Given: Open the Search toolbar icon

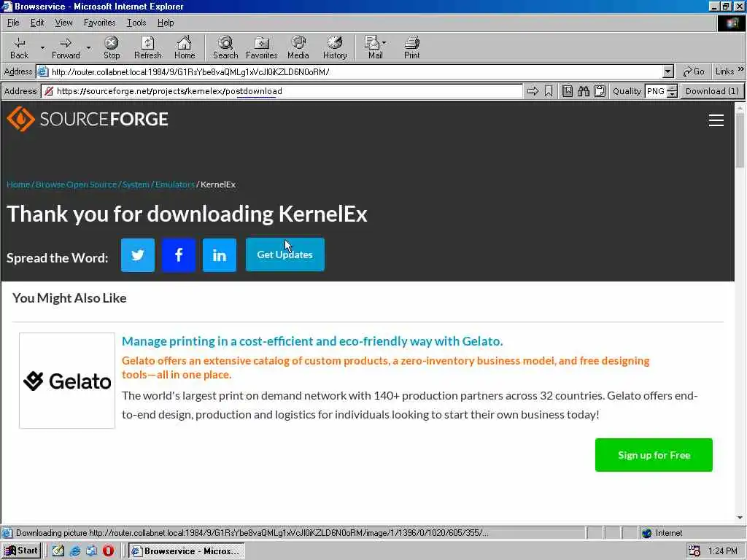Looking at the screenshot, I should tap(225, 47).
